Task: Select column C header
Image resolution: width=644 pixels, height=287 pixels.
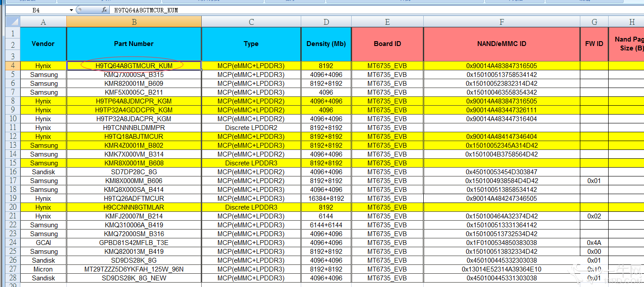Action: [x=251, y=22]
